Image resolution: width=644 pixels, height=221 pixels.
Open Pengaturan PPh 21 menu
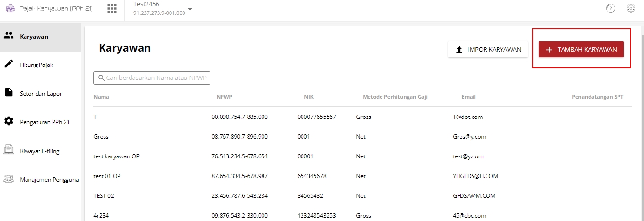point(40,122)
